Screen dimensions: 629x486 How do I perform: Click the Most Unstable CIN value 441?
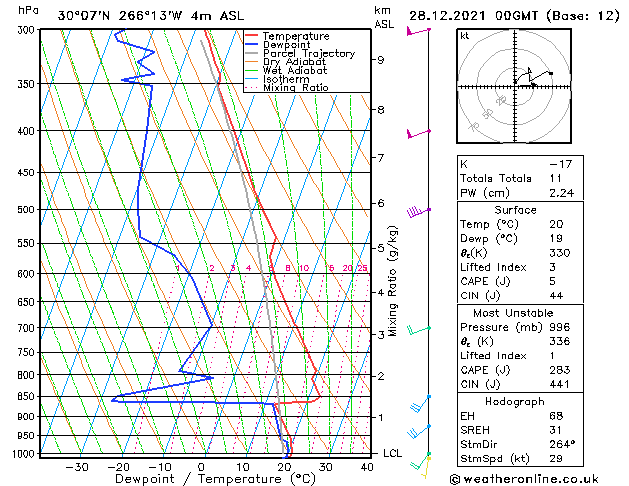(560, 385)
